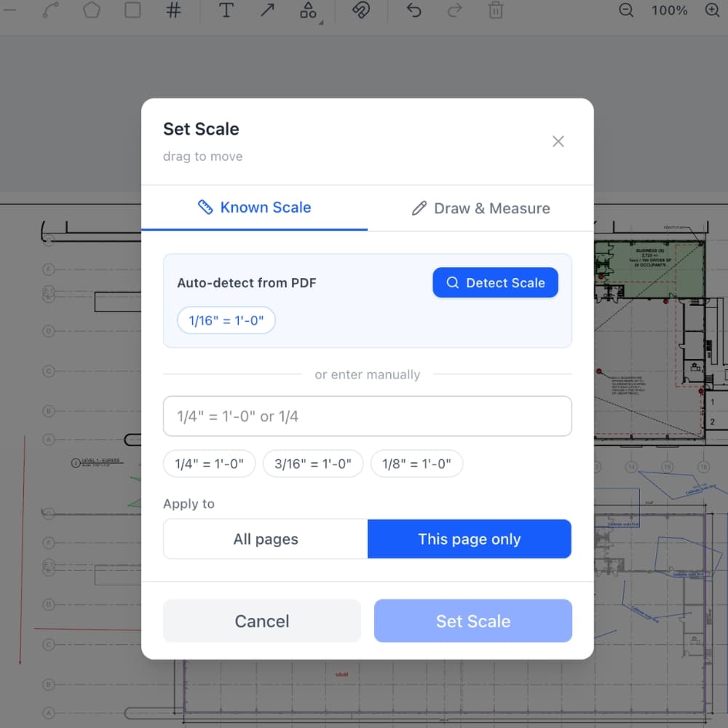
Task: Open the Known Scale tab
Action: (254, 208)
